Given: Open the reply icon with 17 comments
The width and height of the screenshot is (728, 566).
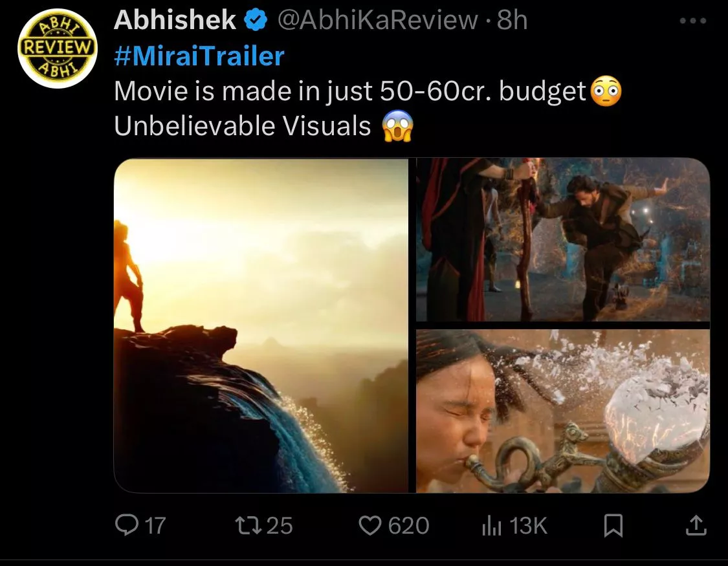Looking at the screenshot, I should click(123, 525).
